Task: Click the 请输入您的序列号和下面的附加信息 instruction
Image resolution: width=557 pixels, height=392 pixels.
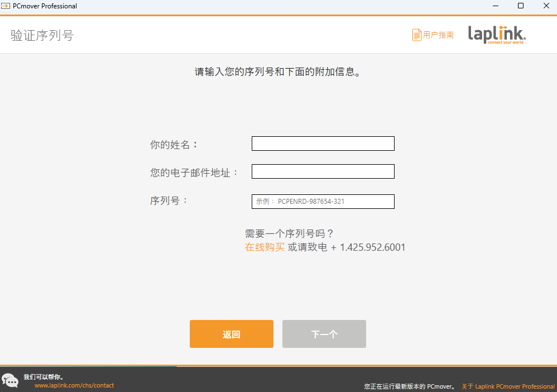Action: pyautogui.click(x=278, y=72)
